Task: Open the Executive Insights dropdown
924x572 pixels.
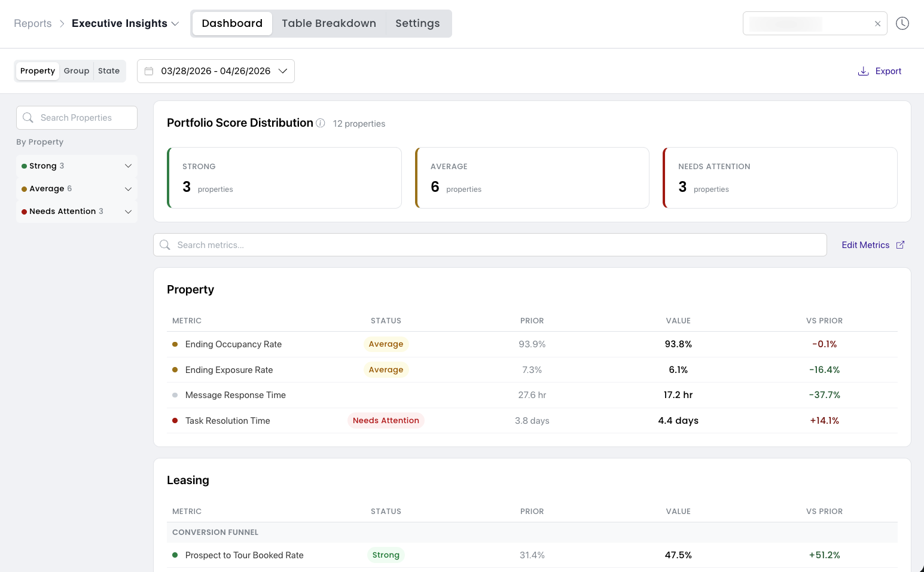Action: point(125,23)
